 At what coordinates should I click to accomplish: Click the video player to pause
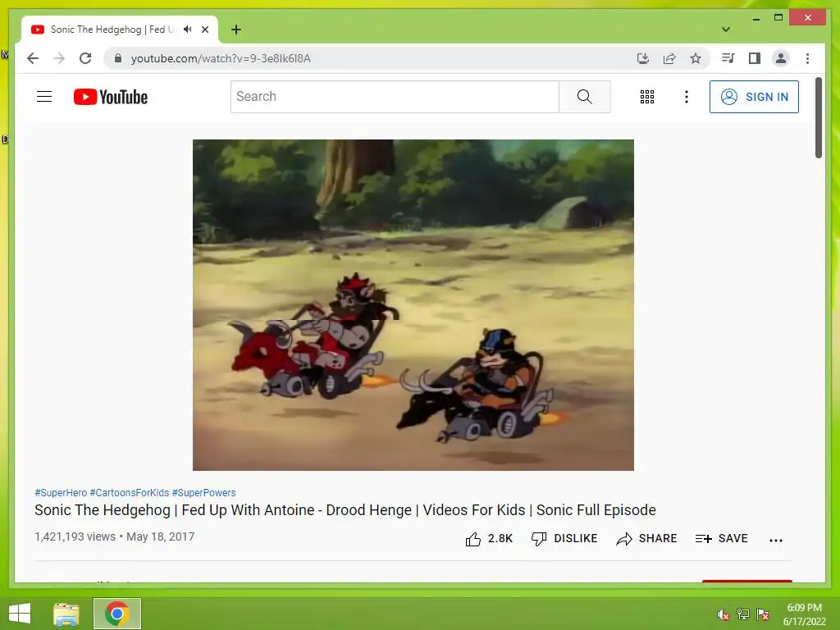[413, 305]
